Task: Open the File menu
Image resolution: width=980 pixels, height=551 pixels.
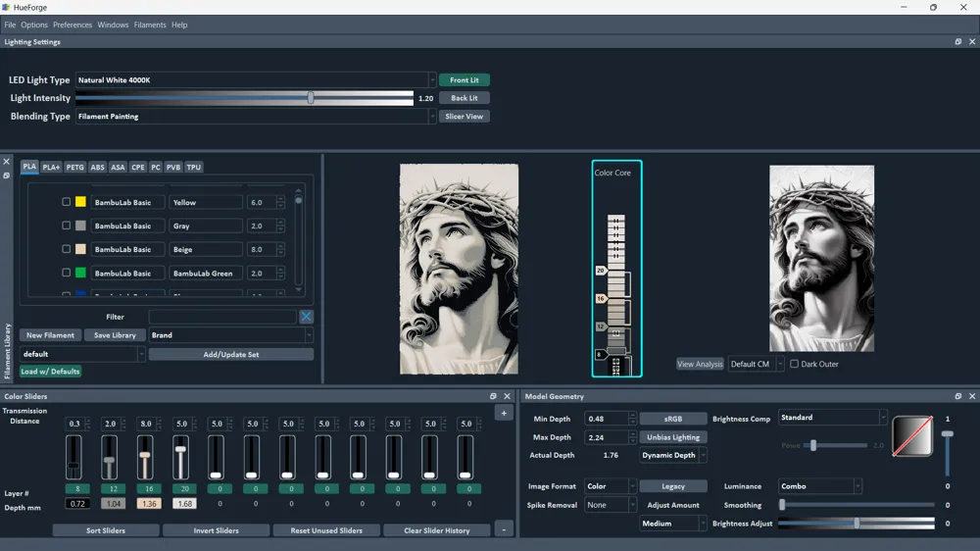Action: click(x=10, y=25)
